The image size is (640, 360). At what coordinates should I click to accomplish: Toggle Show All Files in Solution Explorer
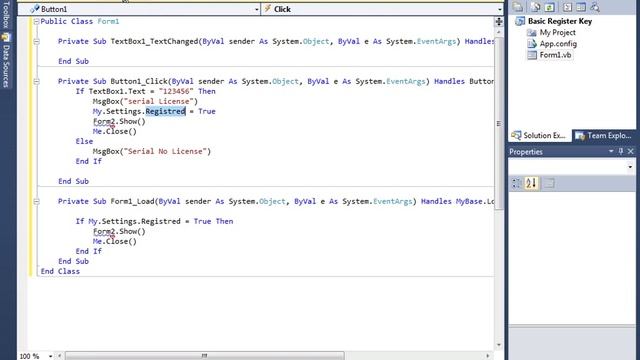pos(536,7)
